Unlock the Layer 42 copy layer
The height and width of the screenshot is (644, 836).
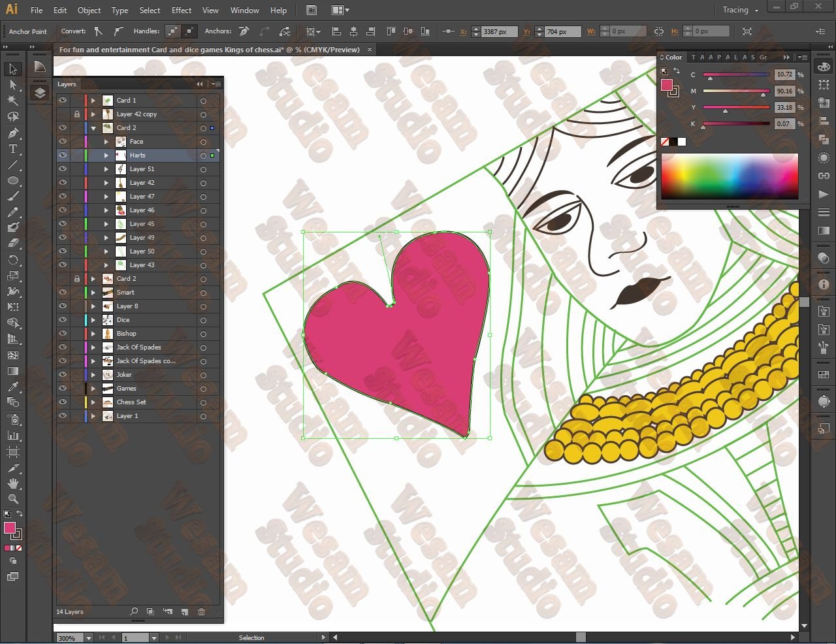click(77, 114)
